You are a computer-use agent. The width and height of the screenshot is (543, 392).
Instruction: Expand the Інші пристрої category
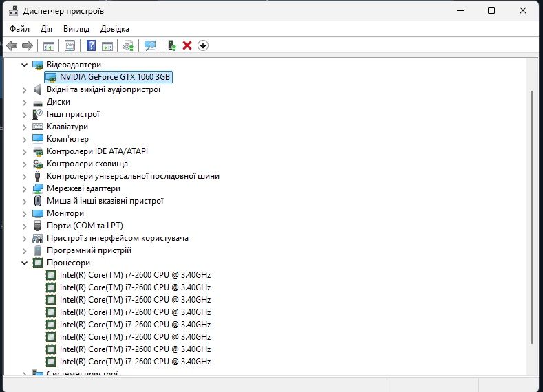24,115
